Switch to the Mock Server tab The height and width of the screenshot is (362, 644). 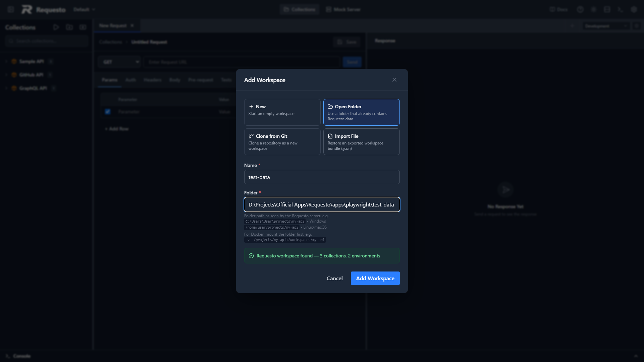pos(343,9)
